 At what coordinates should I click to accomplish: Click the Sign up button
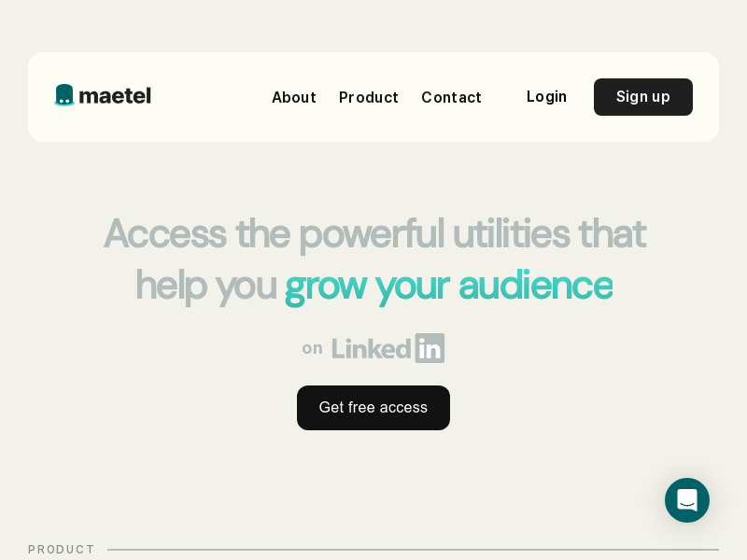(x=643, y=97)
